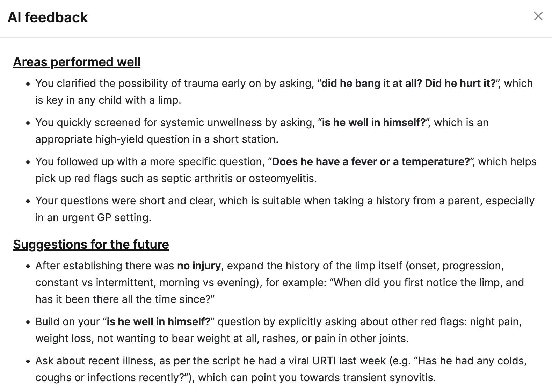The height and width of the screenshot is (392, 552).
Task: Select bold quote about fever or temperature
Action: 371,162
